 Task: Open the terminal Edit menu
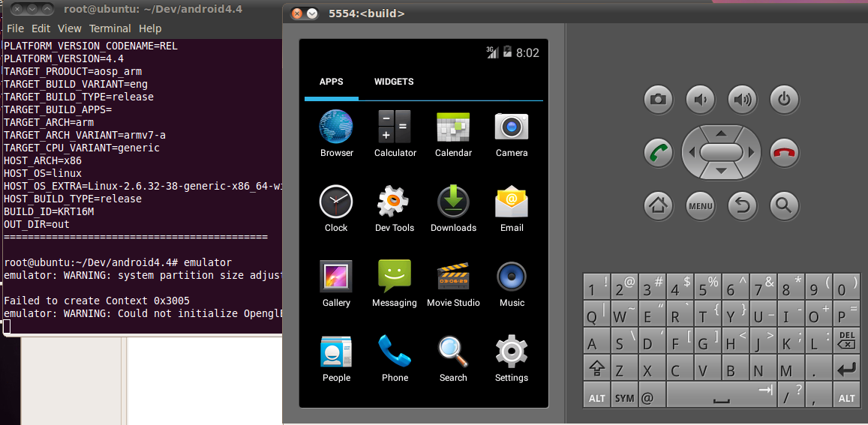(41, 28)
